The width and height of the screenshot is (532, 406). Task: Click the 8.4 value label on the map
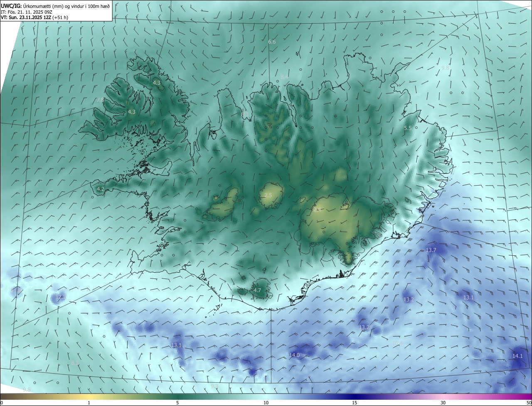pos(284,77)
